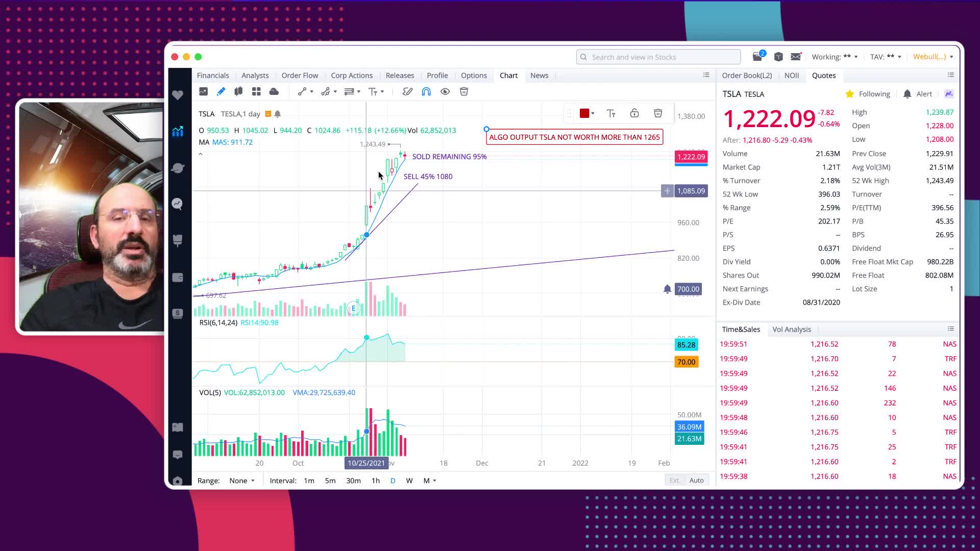
Task: Switch to the Order Book(L2) tab
Action: tap(747, 76)
